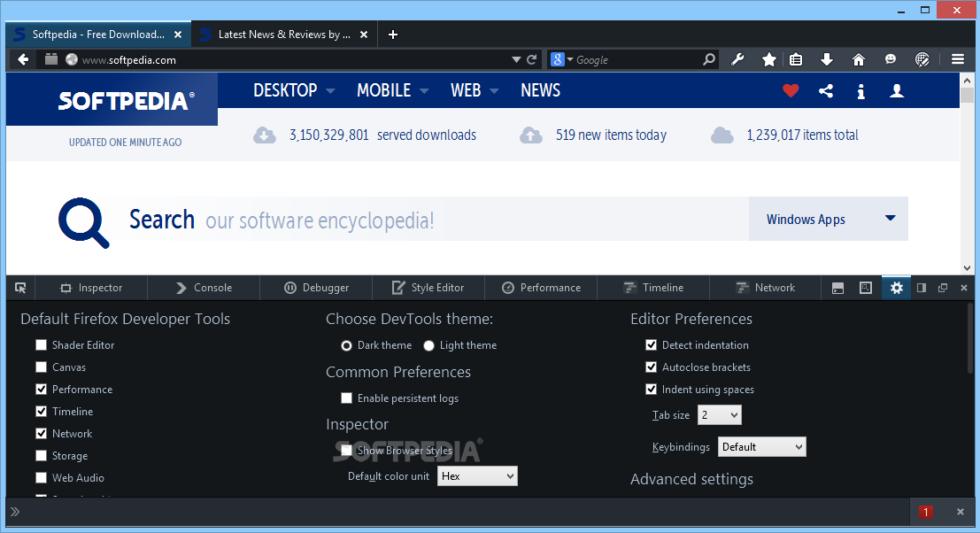Select the Dark theme radio button
This screenshot has width=980, height=533.
346,345
